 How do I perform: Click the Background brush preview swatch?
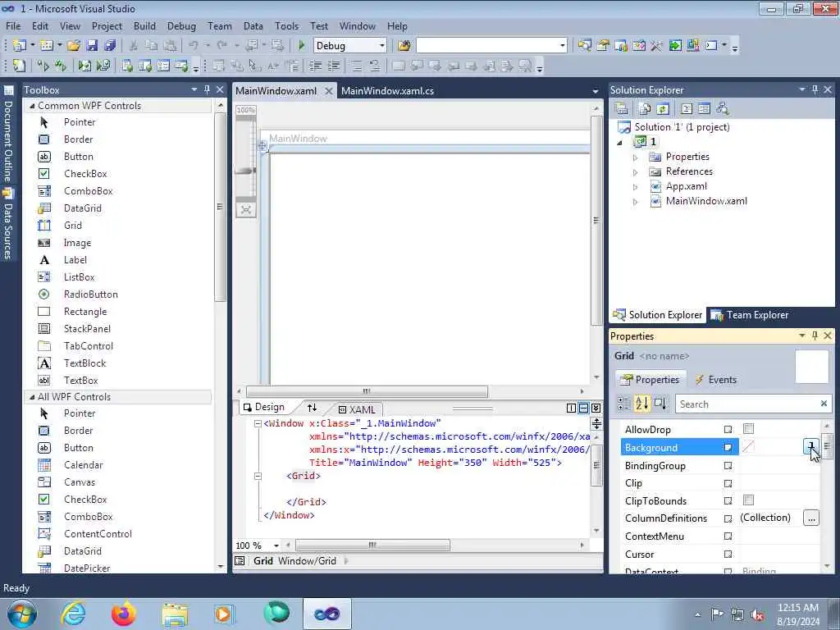point(748,446)
